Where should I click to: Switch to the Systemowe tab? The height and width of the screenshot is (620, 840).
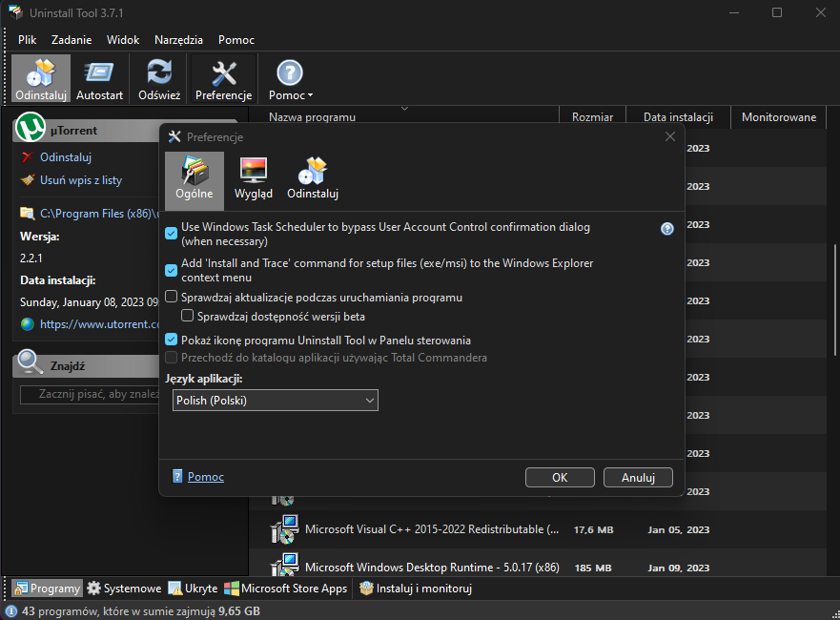point(124,589)
